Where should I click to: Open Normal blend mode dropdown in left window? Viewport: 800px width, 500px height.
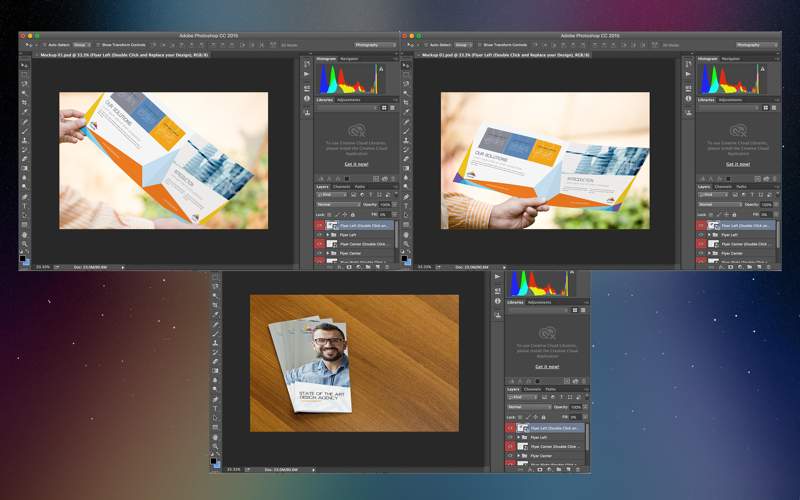point(338,205)
